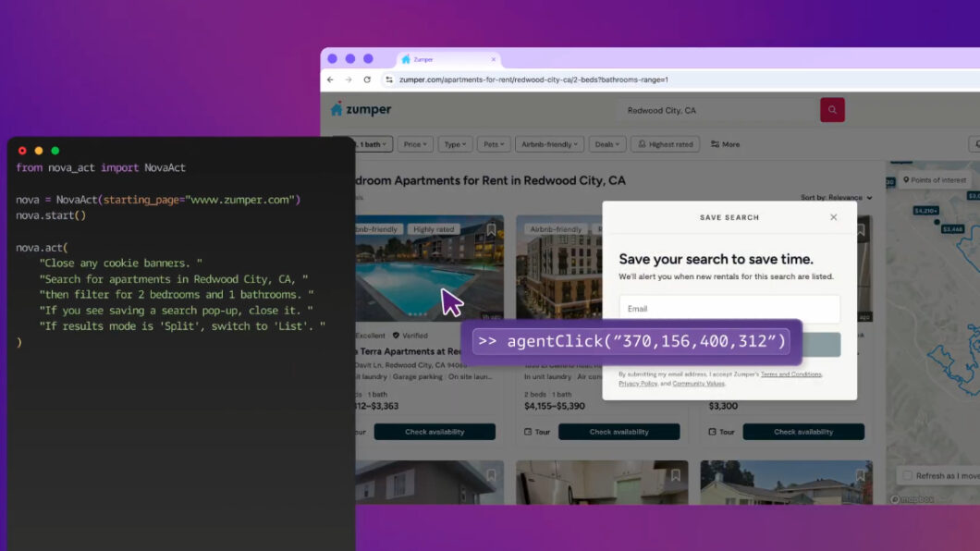Select the $3,444 map price marker
Screen dimensions: 980x551
point(952,229)
